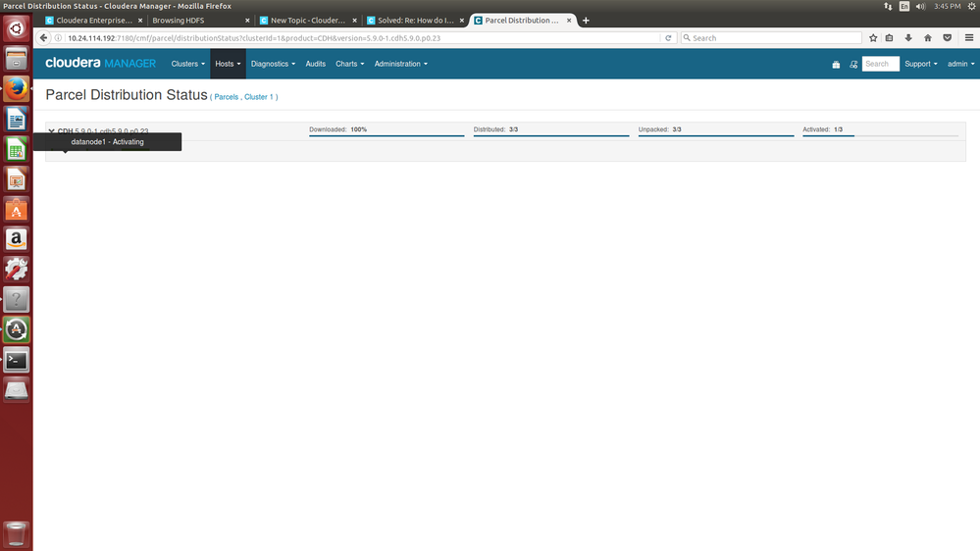980x551 pixels.
Task: Click the Downloaded 100% progress bar
Action: tap(387, 135)
